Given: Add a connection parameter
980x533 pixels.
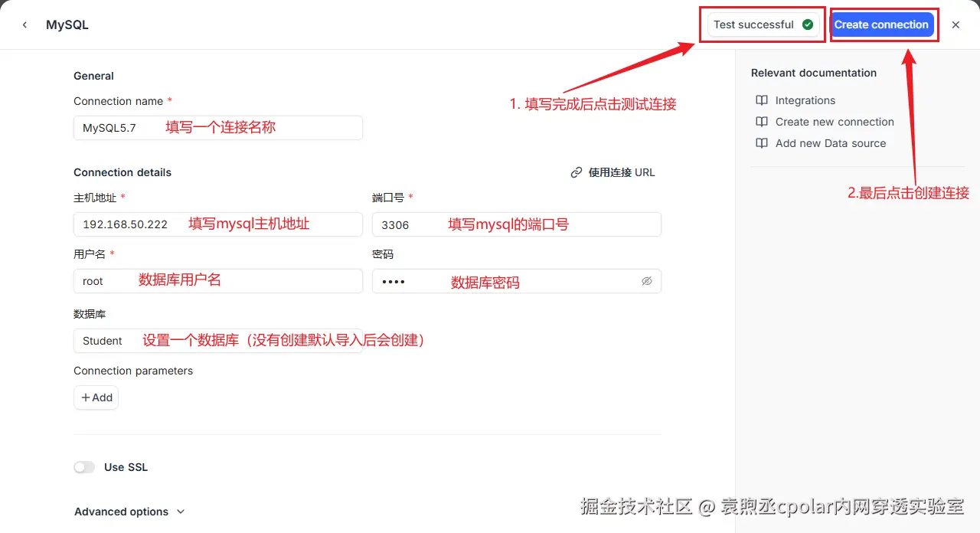Looking at the screenshot, I should 96,397.
